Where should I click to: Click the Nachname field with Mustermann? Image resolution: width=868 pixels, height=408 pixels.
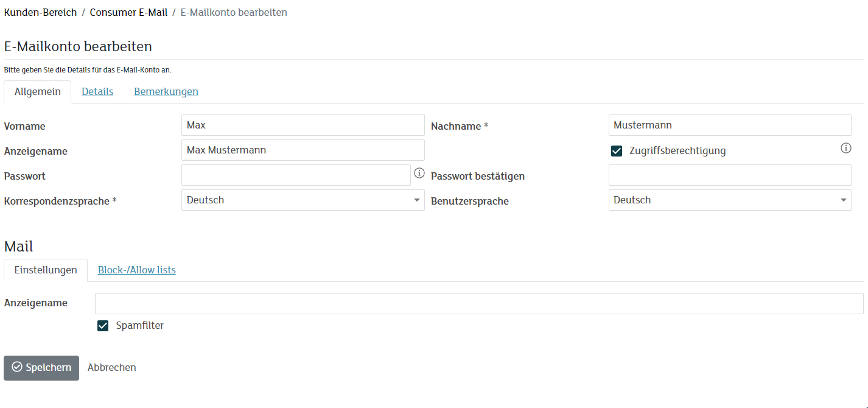tap(730, 125)
